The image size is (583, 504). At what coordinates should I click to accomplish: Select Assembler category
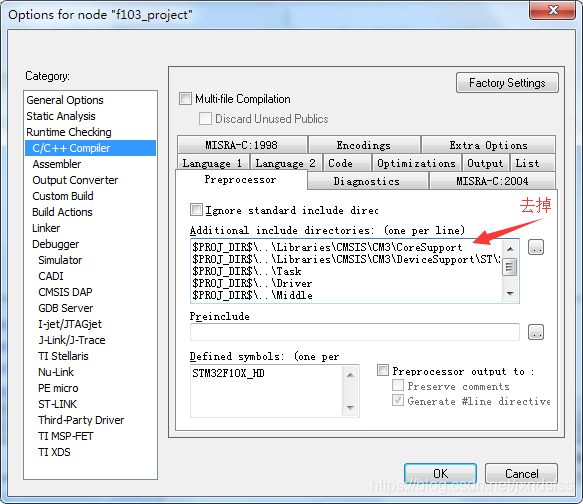coord(57,164)
